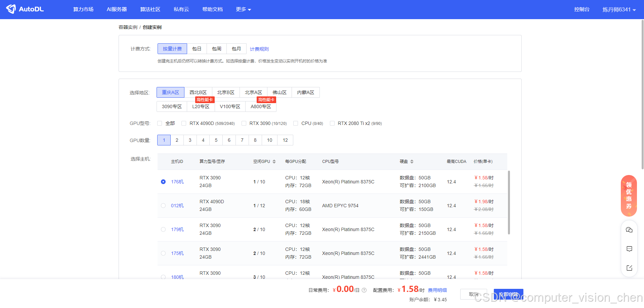Click the host table vertical scrollbar
This screenshot has height=308, width=644.
coord(509,203)
